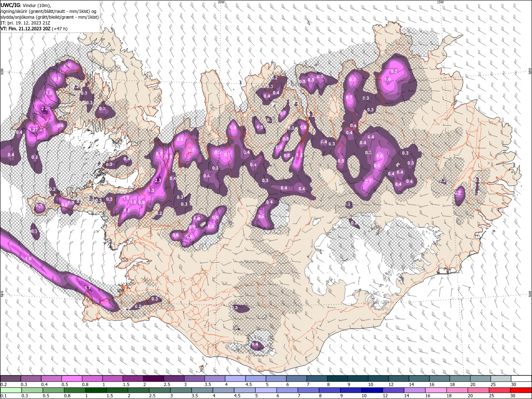
Task: Click the '20W' longitude label
Action: [221, 2]
